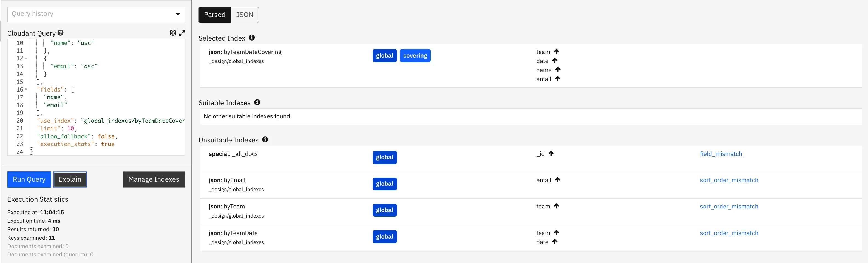
Task: Open the sort_order_mismatch link for byTeamDate
Action: click(x=729, y=233)
